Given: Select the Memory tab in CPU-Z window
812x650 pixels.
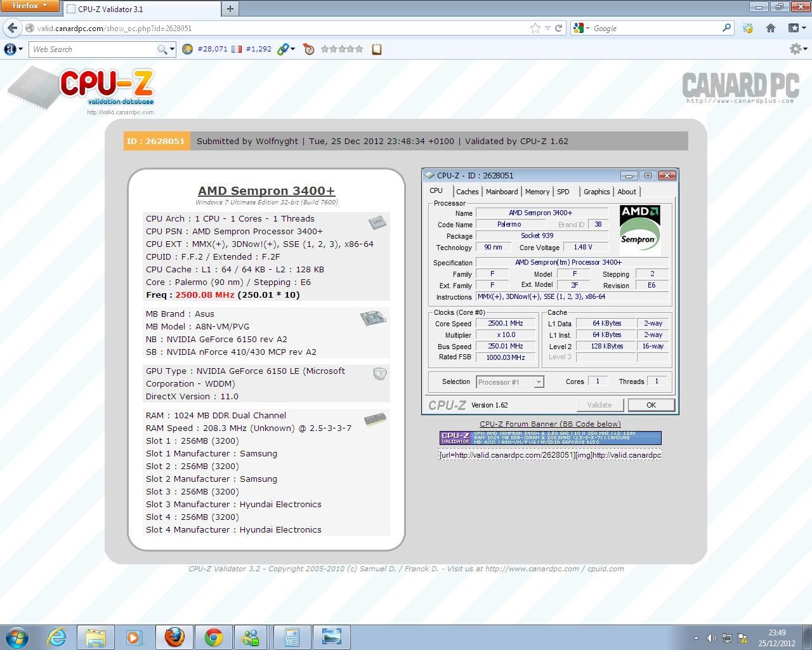Looking at the screenshot, I should pos(537,192).
